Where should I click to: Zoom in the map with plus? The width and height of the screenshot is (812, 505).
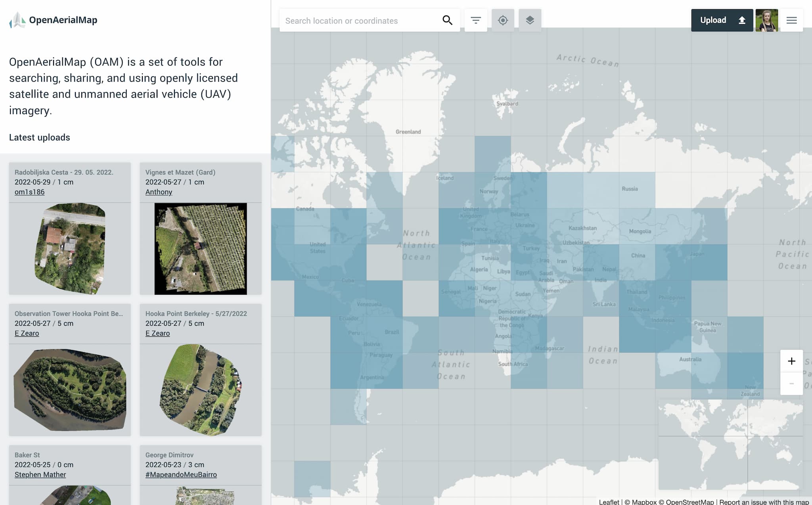[x=791, y=361]
